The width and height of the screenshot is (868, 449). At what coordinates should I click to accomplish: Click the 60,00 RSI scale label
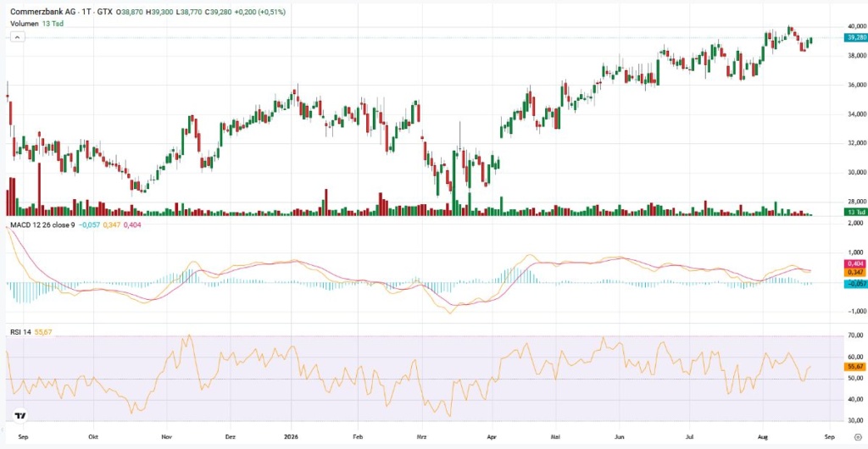point(857,357)
